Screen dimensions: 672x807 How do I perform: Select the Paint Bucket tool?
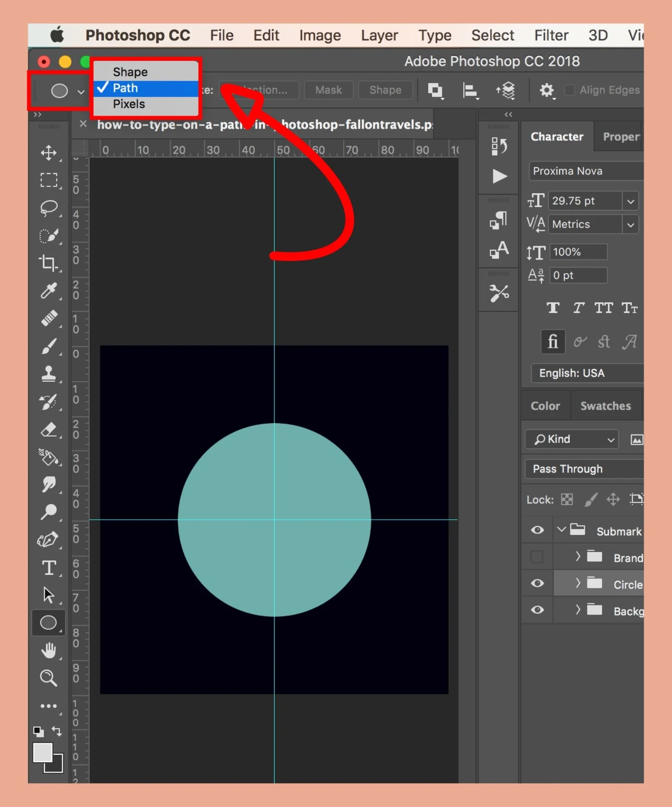(x=49, y=457)
